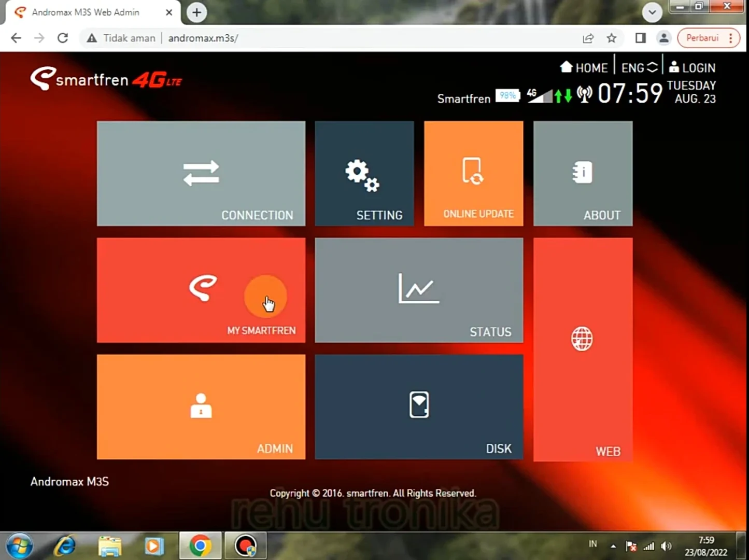Bookmark this page with star icon

[x=612, y=38]
